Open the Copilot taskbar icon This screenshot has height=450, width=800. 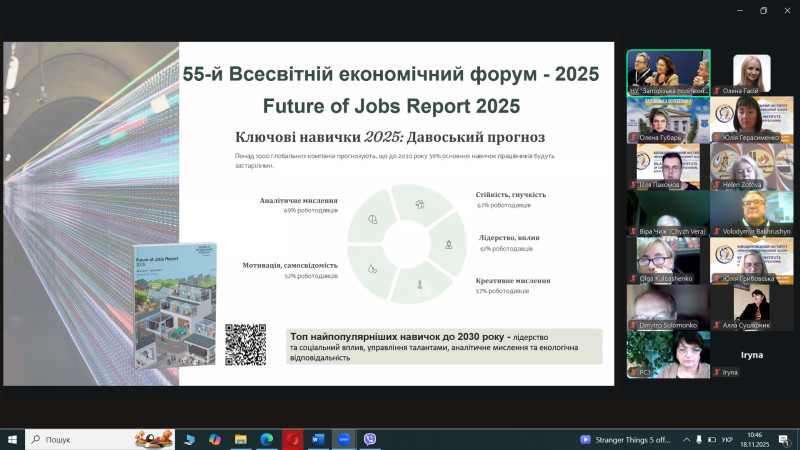pyautogui.click(x=215, y=439)
